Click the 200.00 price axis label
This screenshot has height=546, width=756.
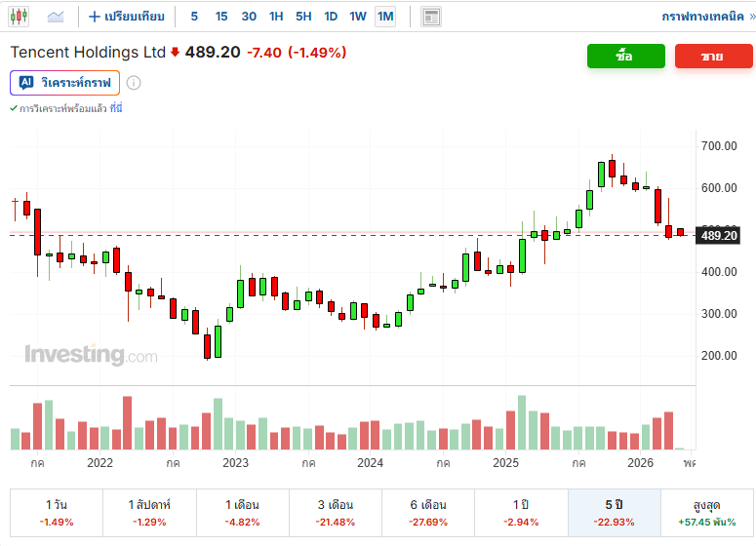point(719,356)
